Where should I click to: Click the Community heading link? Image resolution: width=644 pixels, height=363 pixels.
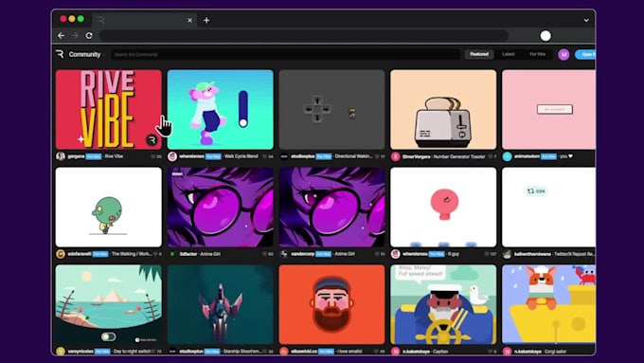[x=84, y=54]
